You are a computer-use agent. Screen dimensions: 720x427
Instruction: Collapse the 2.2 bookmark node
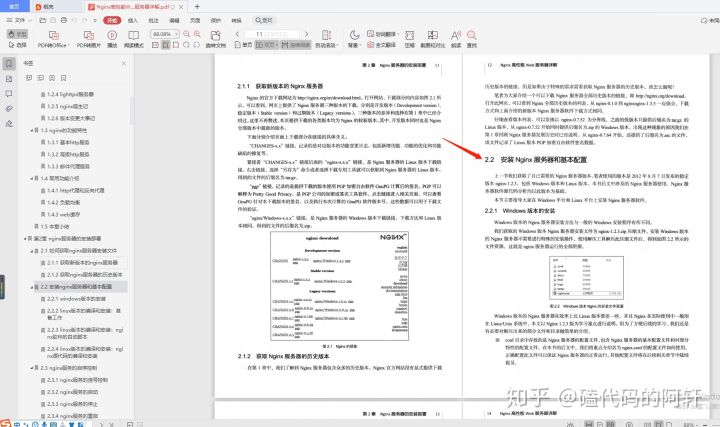(x=31, y=287)
